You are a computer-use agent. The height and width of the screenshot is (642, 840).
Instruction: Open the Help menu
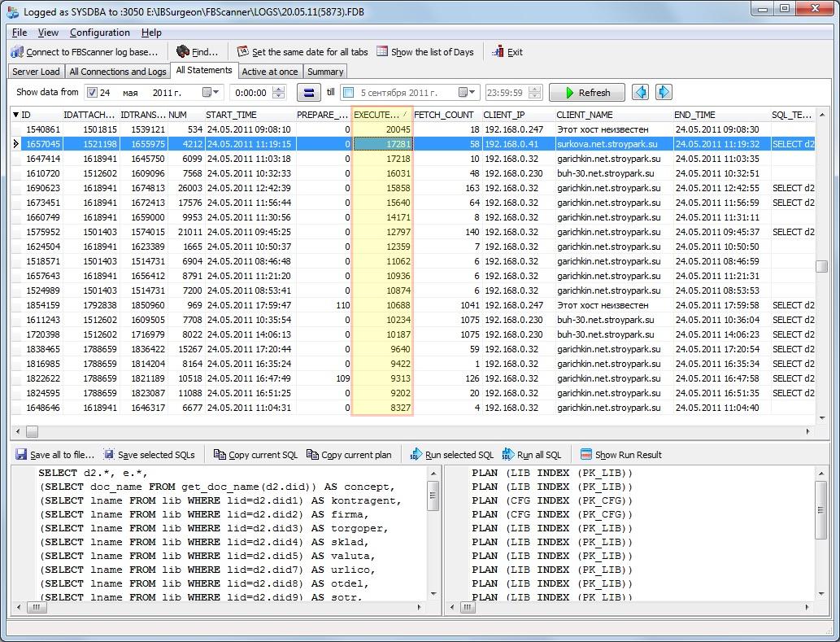[x=151, y=33]
